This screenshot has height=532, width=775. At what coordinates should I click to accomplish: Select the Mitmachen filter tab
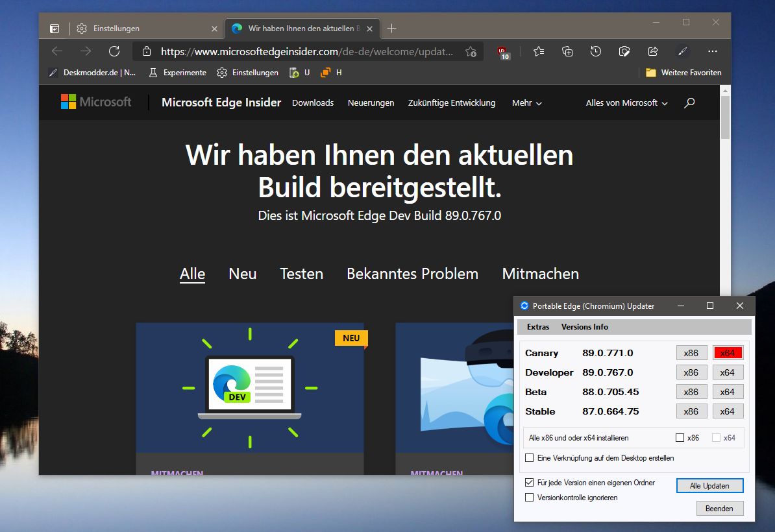[540, 274]
